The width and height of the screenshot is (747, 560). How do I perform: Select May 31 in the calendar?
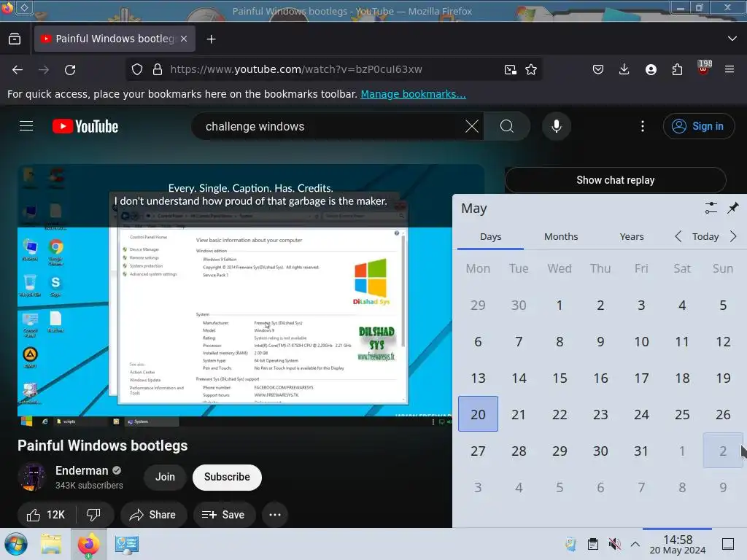tap(641, 451)
